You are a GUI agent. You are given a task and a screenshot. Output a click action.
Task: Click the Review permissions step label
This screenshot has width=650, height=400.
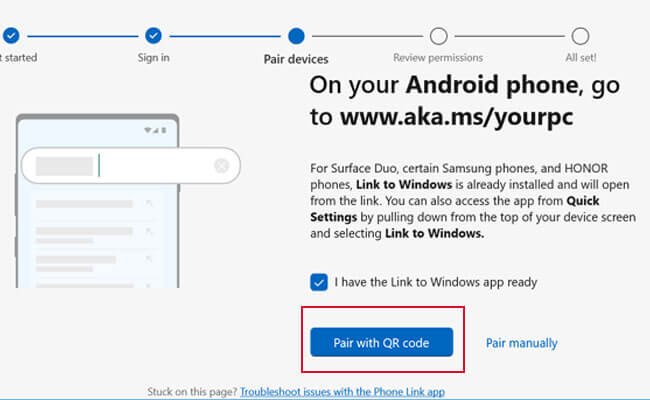438,58
